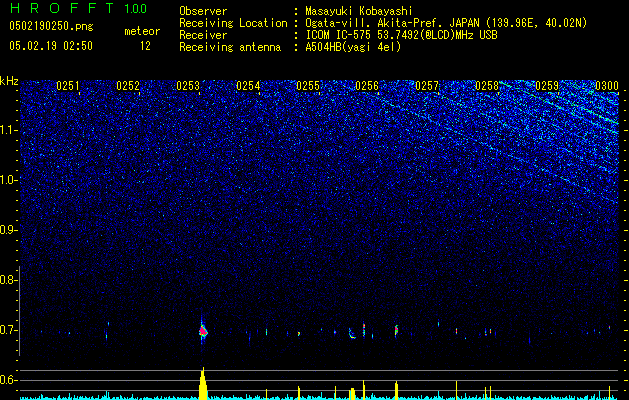Screen dimensions: 629x400
Task: Click the strong red meteor echo after 0253
Action: 203,331
